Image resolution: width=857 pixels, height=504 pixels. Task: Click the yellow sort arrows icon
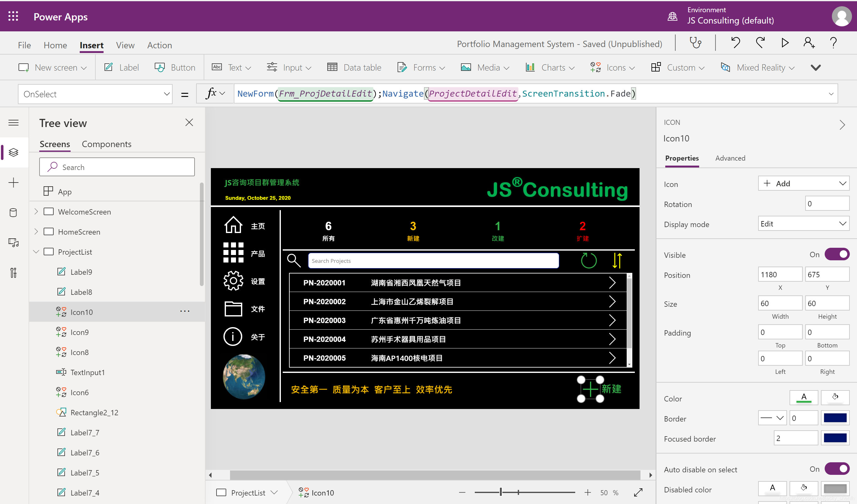[x=617, y=261]
